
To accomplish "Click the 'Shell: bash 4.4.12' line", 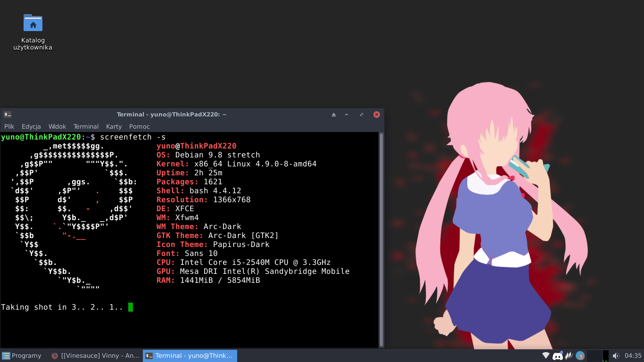I will [199, 191].
